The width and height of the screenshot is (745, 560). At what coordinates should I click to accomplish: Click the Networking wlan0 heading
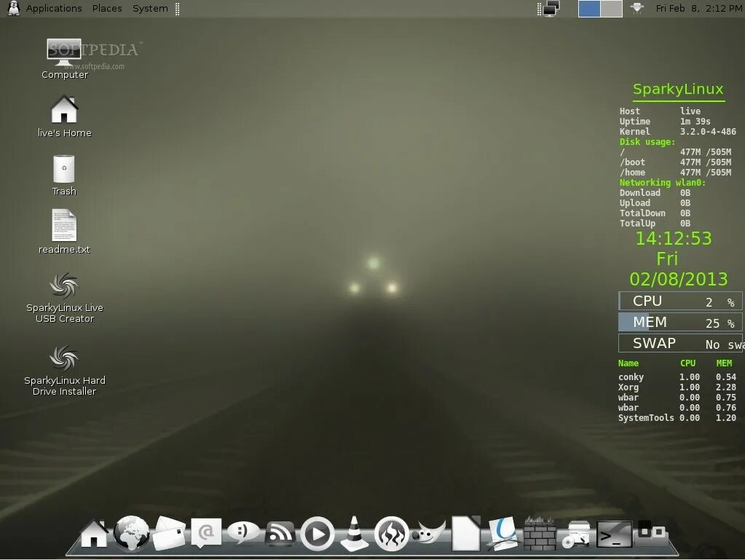(662, 182)
